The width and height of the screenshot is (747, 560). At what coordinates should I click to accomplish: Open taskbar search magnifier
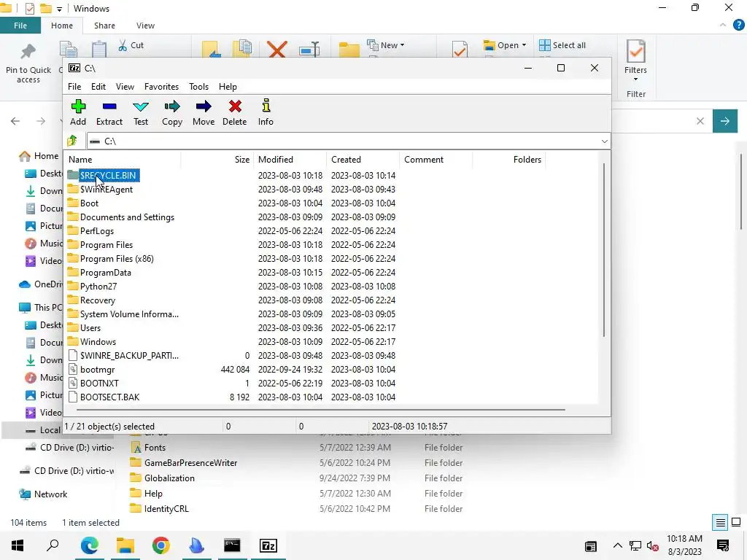[x=53, y=545]
